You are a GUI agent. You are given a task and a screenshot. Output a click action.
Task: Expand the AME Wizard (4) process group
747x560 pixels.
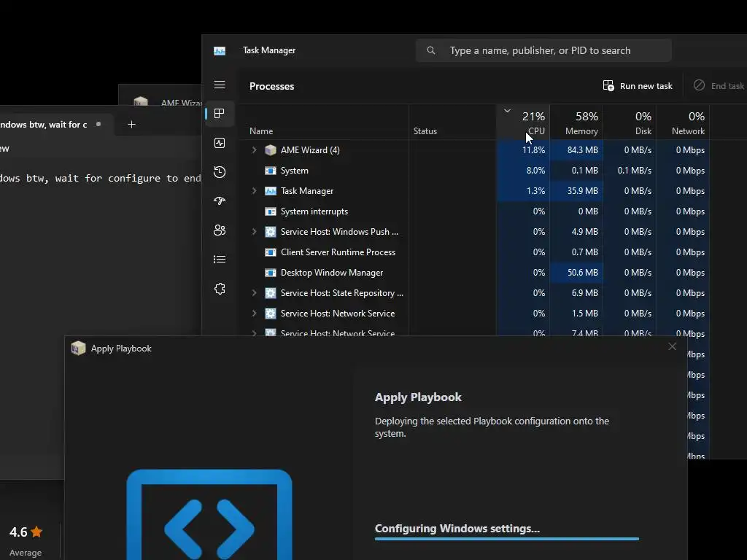pyautogui.click(x=254, y=150)
